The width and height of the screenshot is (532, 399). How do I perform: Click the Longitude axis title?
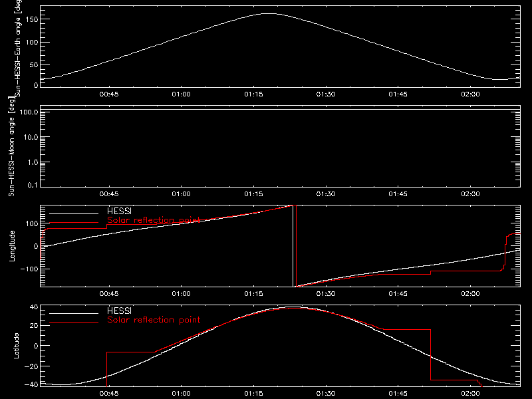point(12,246)
